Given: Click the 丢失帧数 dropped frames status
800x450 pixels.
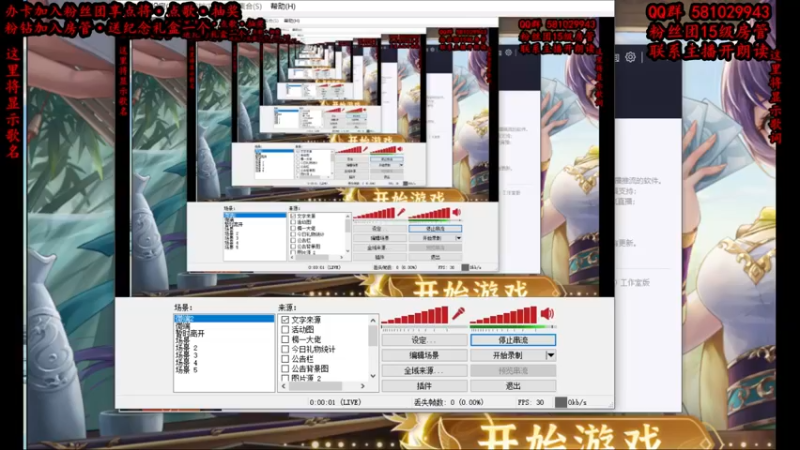Looking at the screenshot, I should pyautogui.click(x=448, y=402).
